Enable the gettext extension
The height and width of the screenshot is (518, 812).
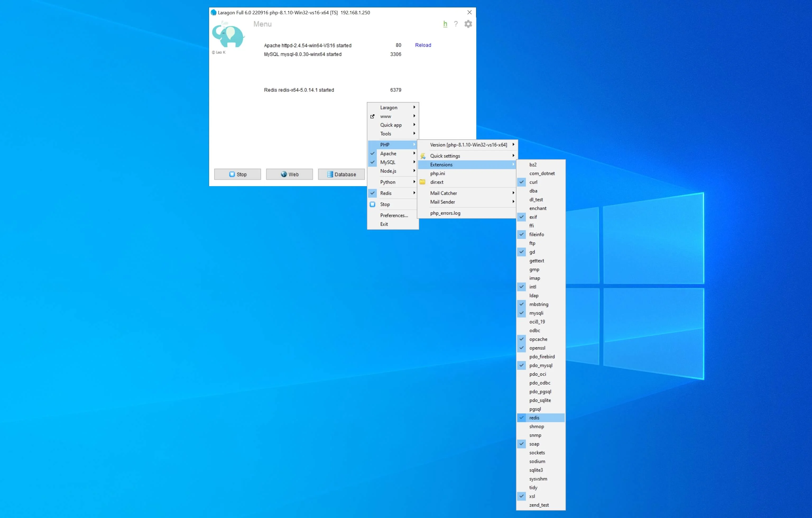click(x=541, y=261)
